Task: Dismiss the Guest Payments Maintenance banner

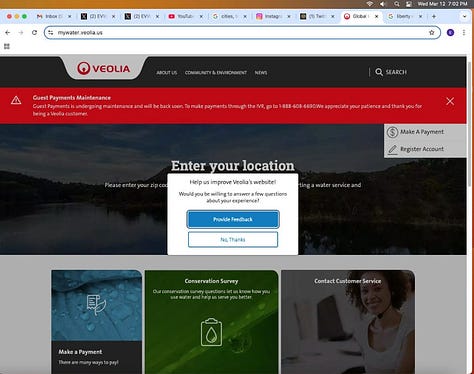Action: (450, 101)
